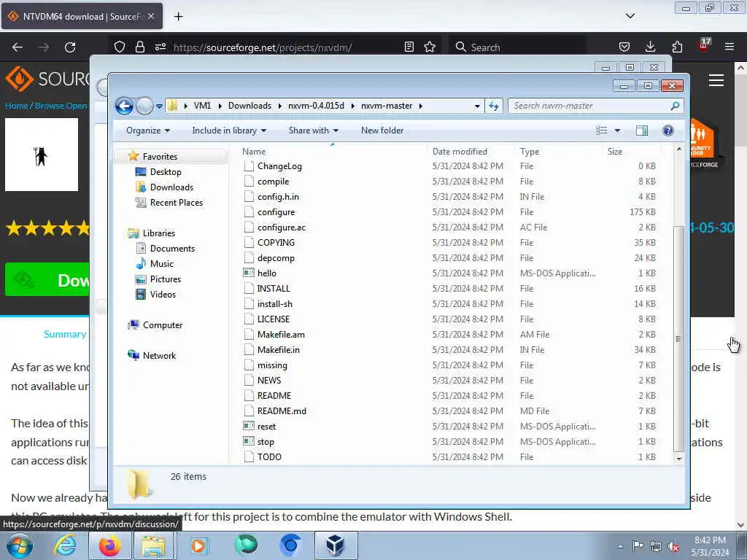Open Windows Start menu

point(20,545)
